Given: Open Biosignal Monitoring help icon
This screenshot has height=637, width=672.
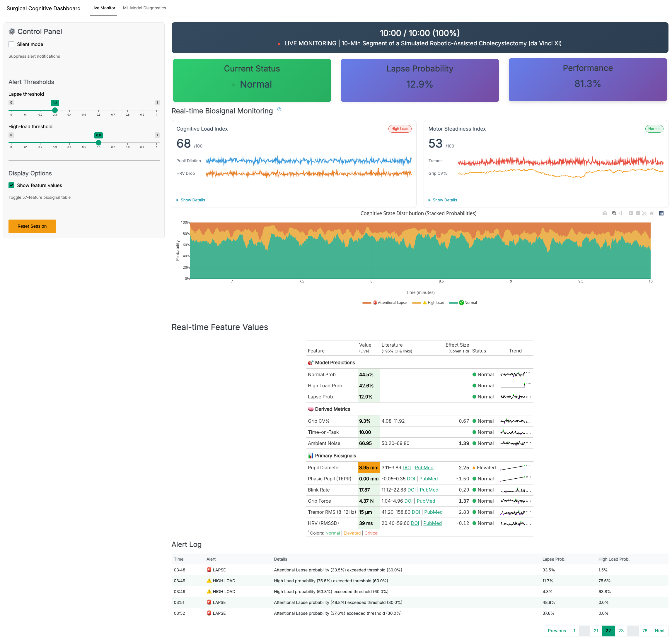Looking at the screenshot, I should pos(279,109).
